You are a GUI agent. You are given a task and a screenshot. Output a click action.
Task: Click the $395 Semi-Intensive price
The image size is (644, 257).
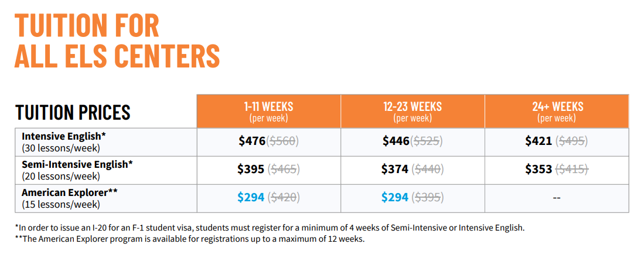point(251,169)
